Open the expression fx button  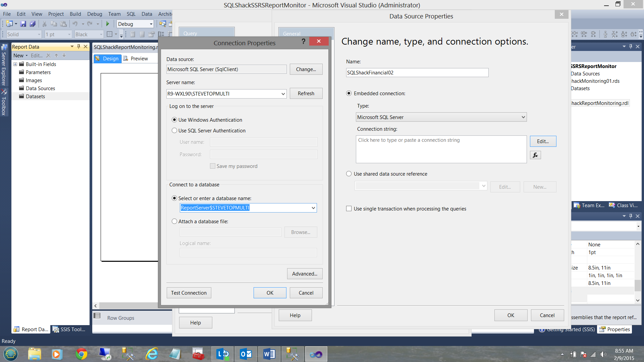[x=535, y=155]
